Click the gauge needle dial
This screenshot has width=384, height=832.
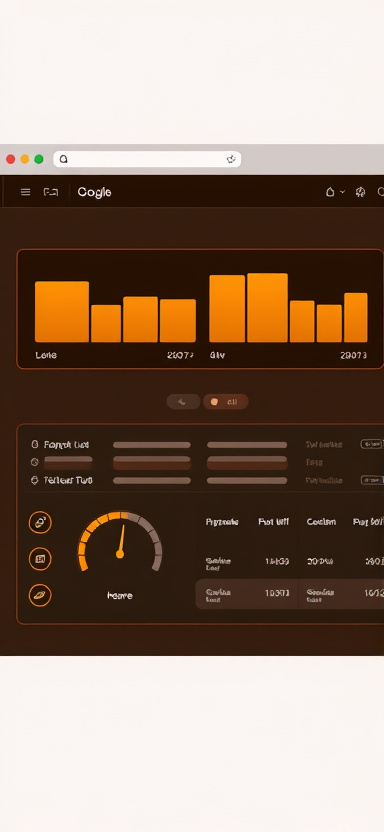120,542
